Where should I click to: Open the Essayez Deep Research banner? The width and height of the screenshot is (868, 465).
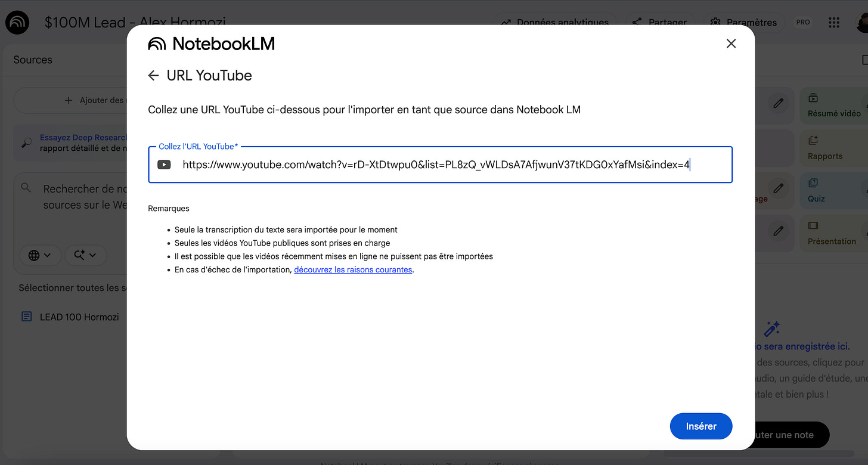[70, 142]
